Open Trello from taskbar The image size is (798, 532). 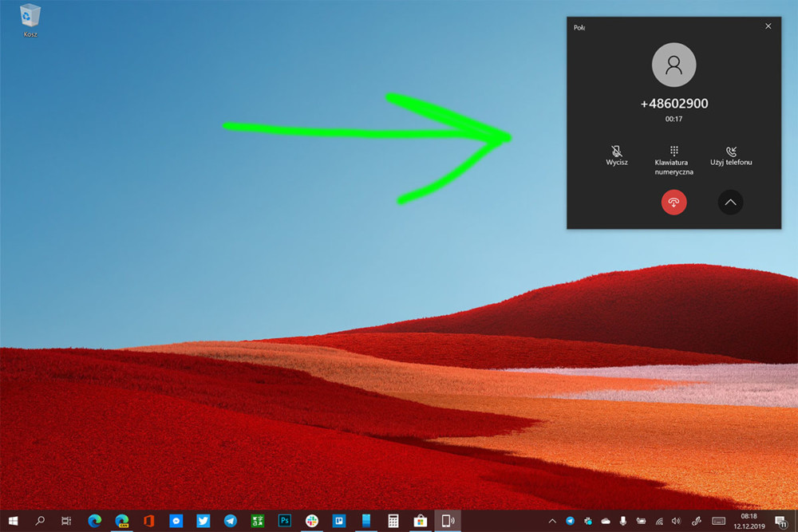click(339, 521)
